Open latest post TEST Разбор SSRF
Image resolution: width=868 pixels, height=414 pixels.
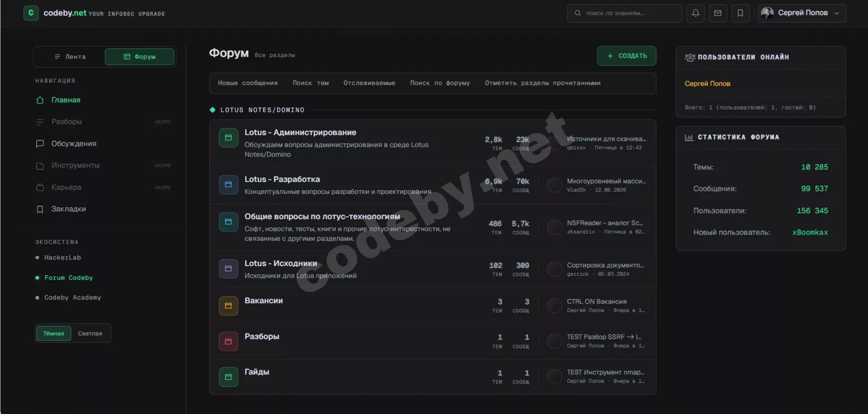pos(604,337)
